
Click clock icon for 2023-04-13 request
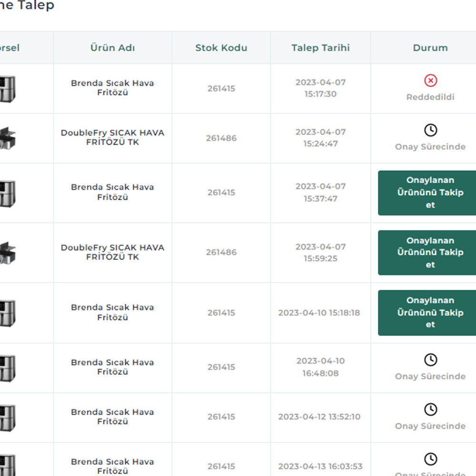430,459
